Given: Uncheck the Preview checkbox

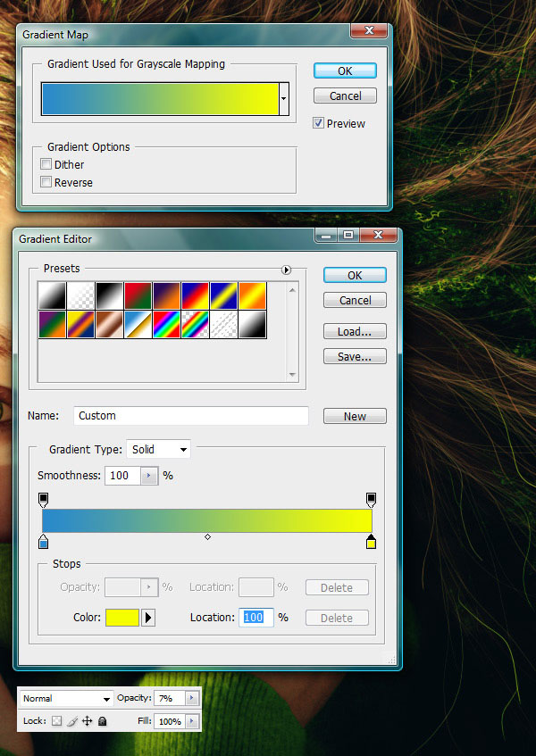Looking at the screenshot, I should click(318, 123).
